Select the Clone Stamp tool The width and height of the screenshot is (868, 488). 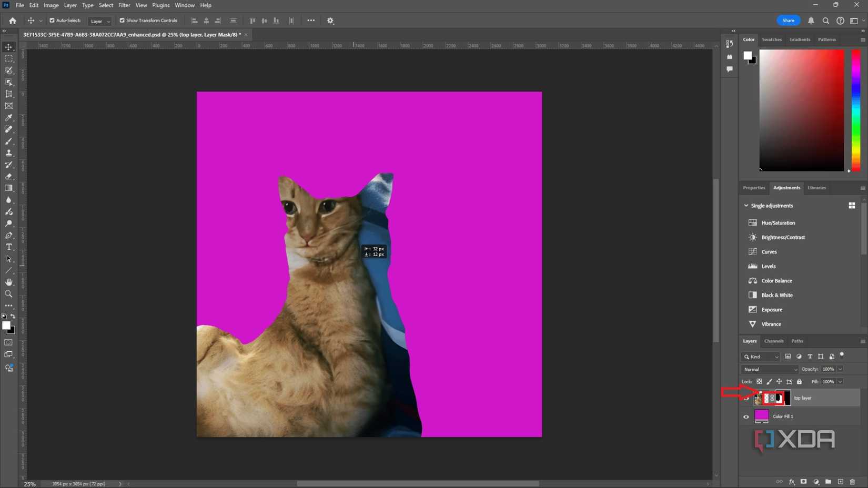click(8, 152)
